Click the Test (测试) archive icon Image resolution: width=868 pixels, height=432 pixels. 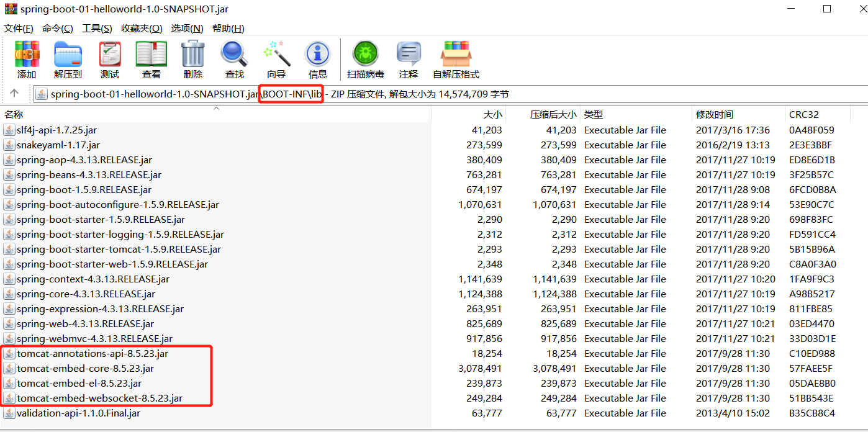(110, 54)
